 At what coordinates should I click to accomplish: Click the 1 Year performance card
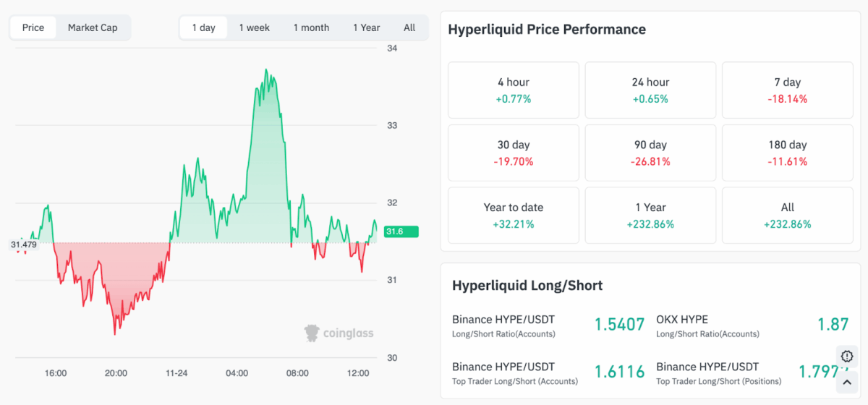[x=650, y=216]
